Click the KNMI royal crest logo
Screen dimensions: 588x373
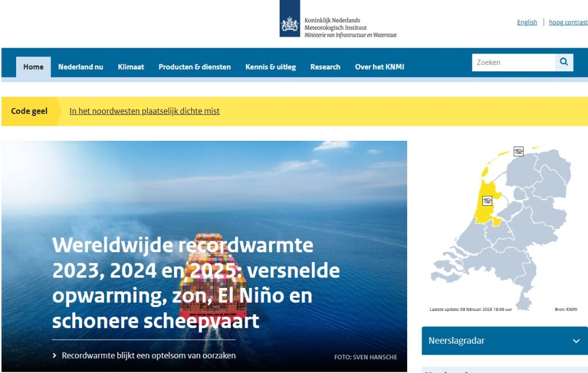[289, 19]
